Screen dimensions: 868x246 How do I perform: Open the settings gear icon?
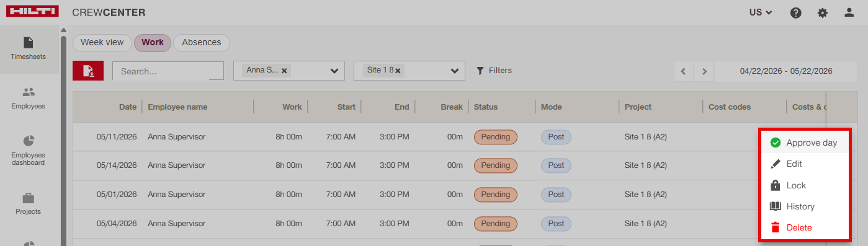823,12
